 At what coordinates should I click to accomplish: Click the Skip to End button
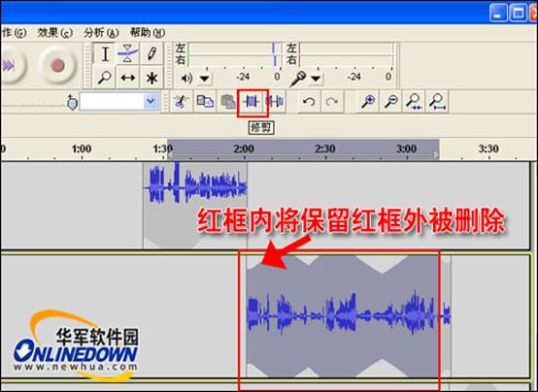[x=11, y=65]
